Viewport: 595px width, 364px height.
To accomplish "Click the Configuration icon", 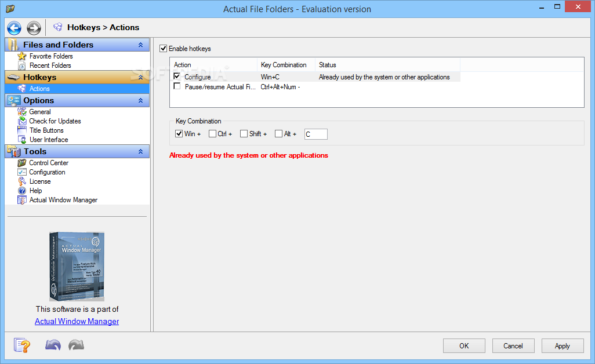I will 22,172.
